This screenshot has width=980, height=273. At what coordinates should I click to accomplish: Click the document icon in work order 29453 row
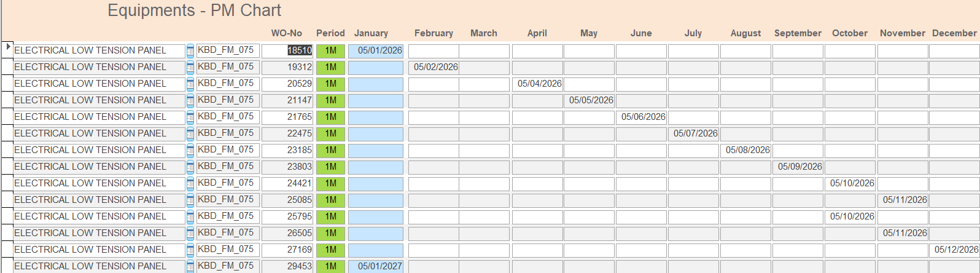[x=190, y=266]
